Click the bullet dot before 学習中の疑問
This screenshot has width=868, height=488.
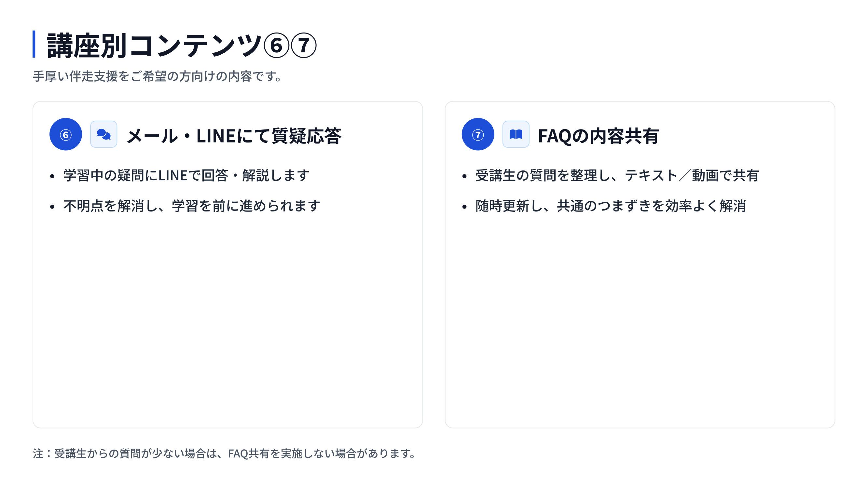[x=52, y=176]
